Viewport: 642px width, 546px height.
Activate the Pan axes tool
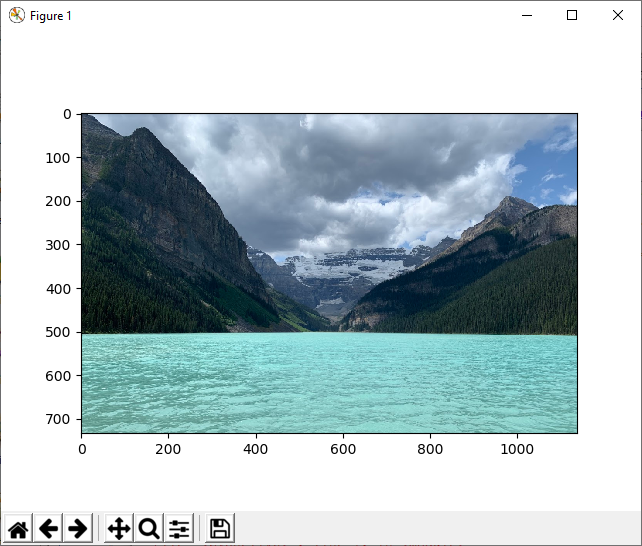pyautogui.click(x=119, y=528)
